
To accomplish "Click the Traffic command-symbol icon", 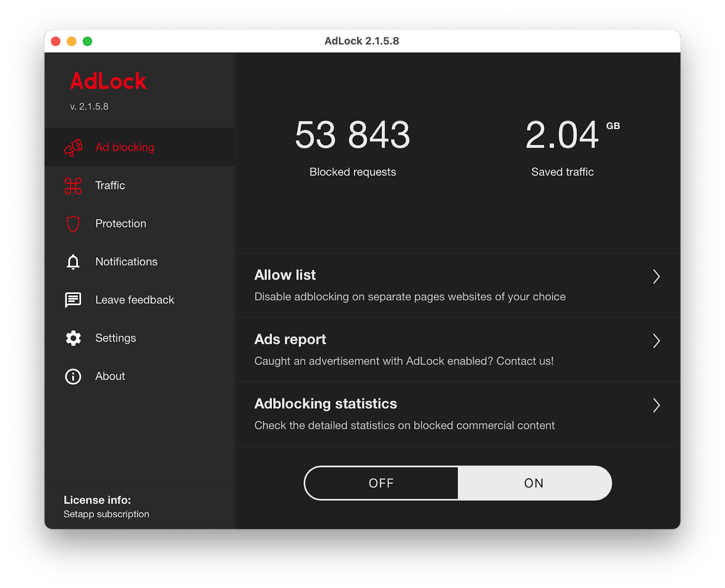I will 73,186.
